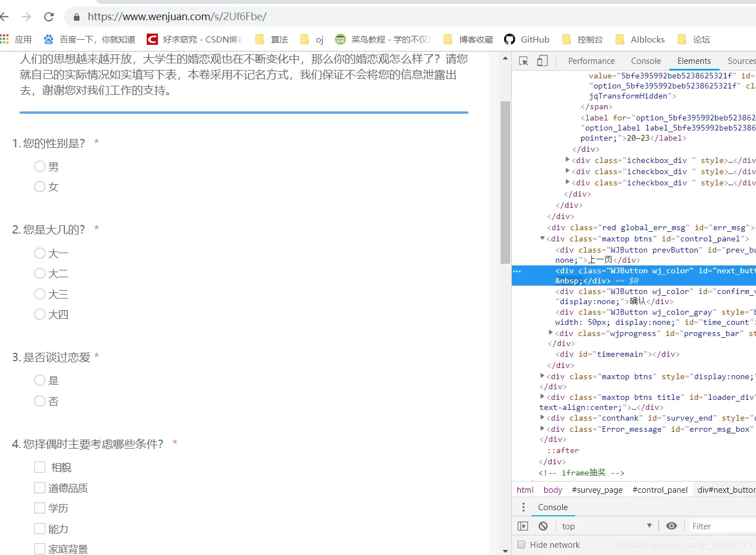Click the page vertical scrollbar thumb

[505, 182]
